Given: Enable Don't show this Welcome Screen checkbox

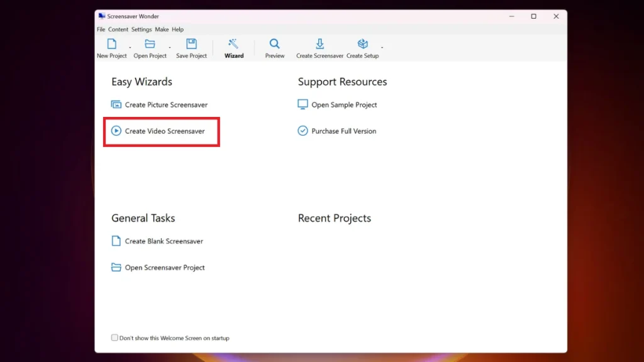Looking at the screenshot, I should coord(114,337).
